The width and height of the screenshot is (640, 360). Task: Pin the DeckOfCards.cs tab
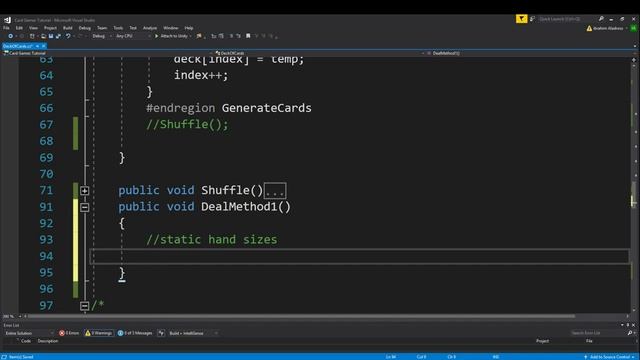coord(37,46)
